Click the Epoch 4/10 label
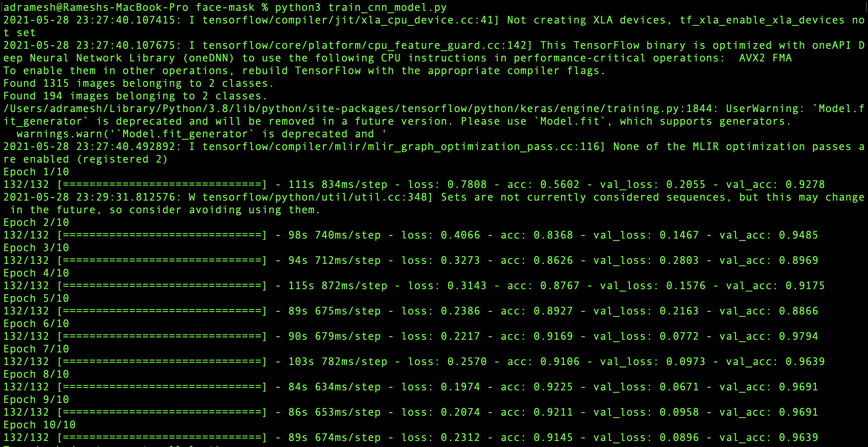868x447 pixels. coord(36,273)
